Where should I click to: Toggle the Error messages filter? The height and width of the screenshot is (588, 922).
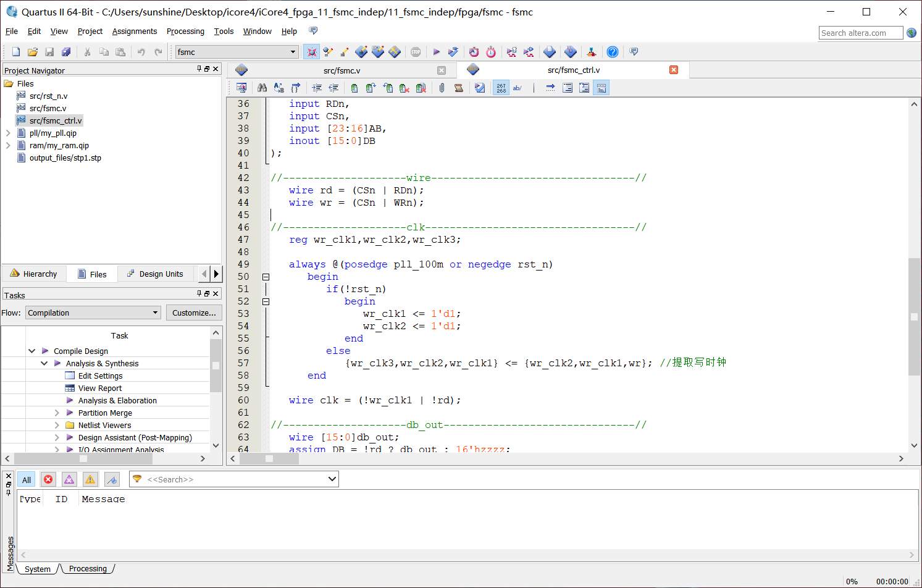[x=48, y=479]
